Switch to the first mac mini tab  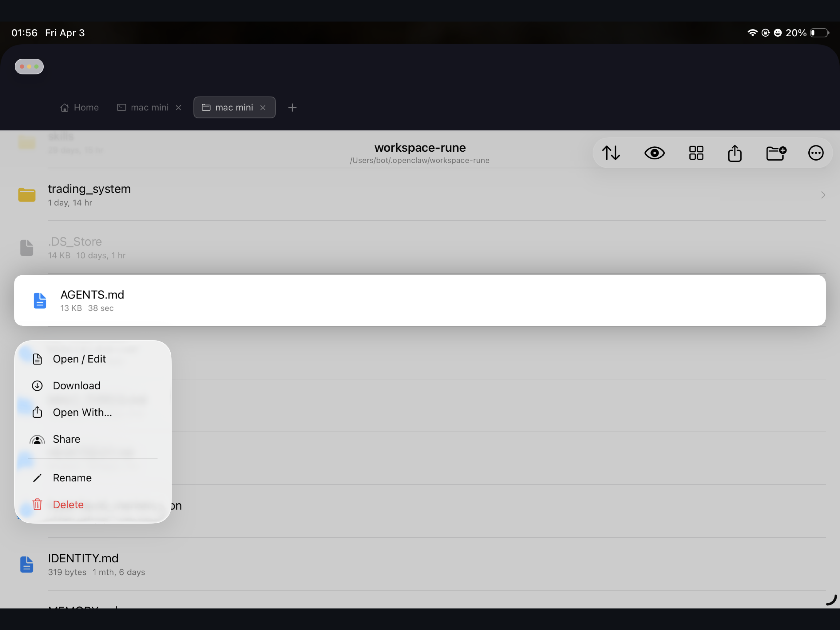coord(149,108)
